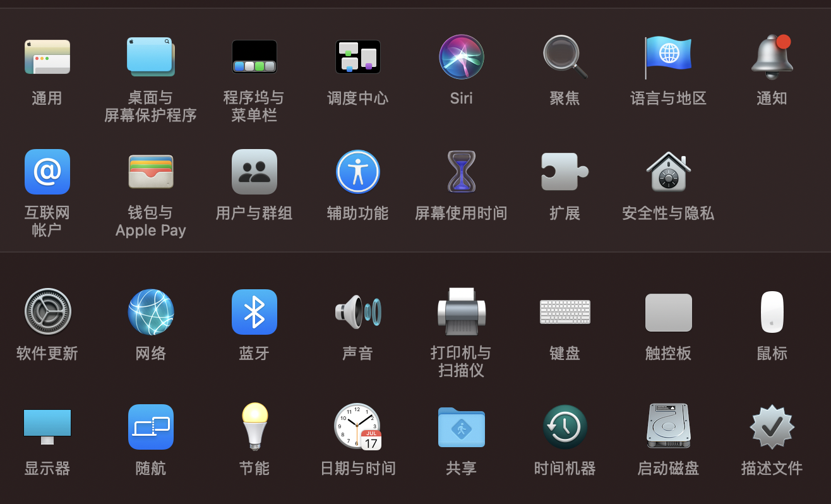Click the 网络 network globe icon
Viewport: 831px width, 504px height.
[x=151, y=312]
